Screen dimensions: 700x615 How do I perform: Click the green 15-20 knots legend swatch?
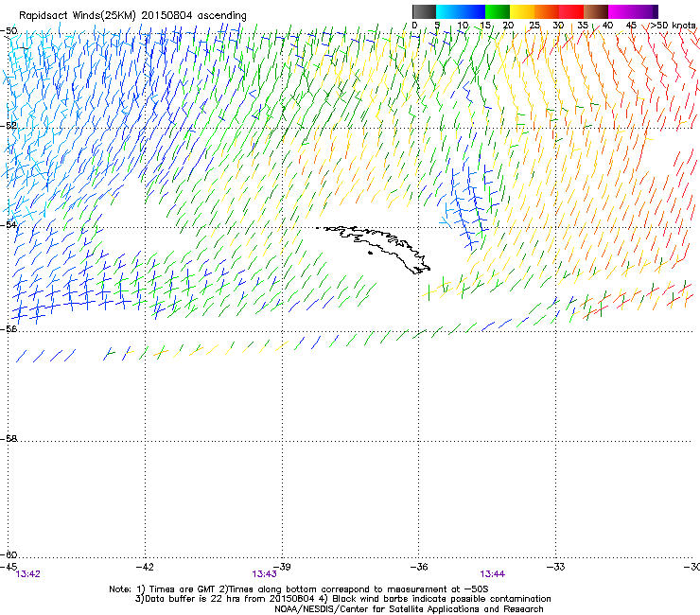click(x=498, y=11)
